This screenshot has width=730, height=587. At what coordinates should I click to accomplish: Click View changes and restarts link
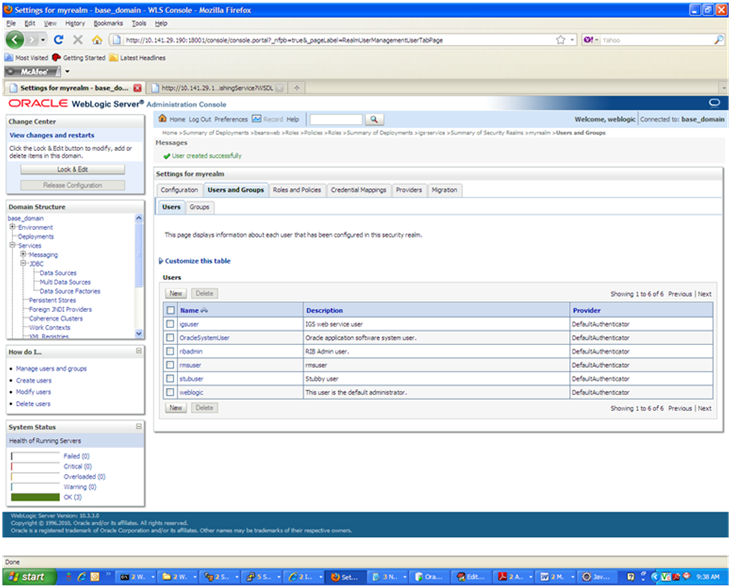click(x=52, y=135)
